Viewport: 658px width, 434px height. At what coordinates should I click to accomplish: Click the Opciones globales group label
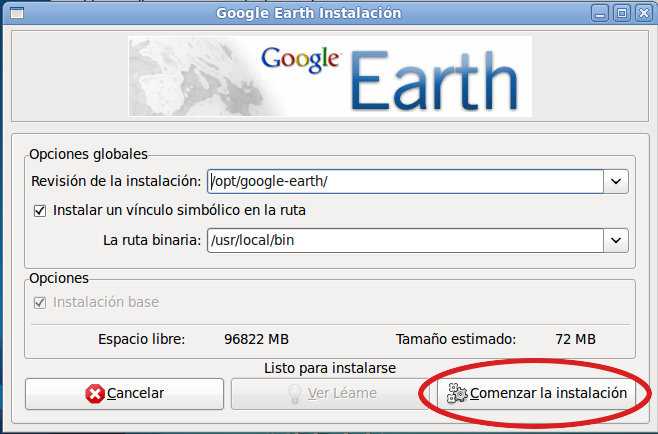tap(88, 154)
